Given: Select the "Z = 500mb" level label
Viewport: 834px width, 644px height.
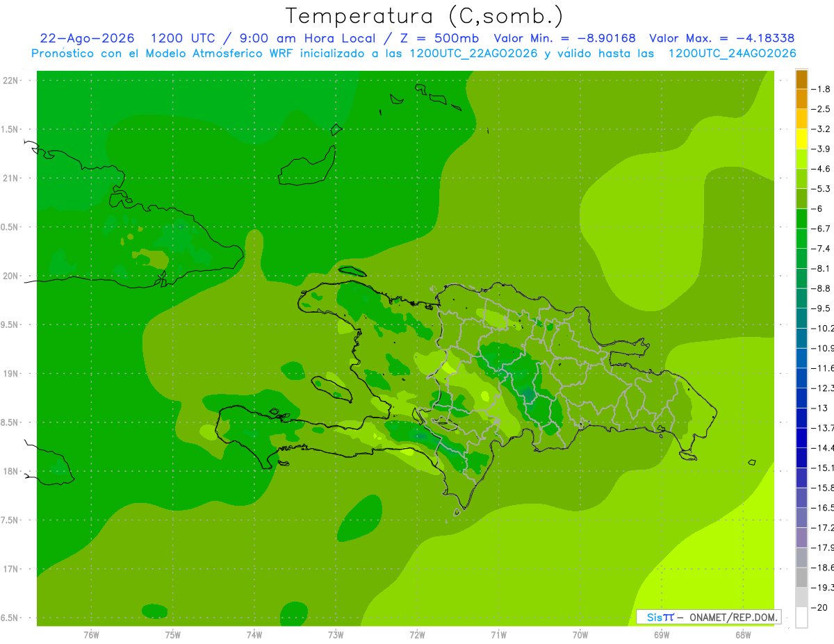Looking at the screenshot, I should (438, 38).
